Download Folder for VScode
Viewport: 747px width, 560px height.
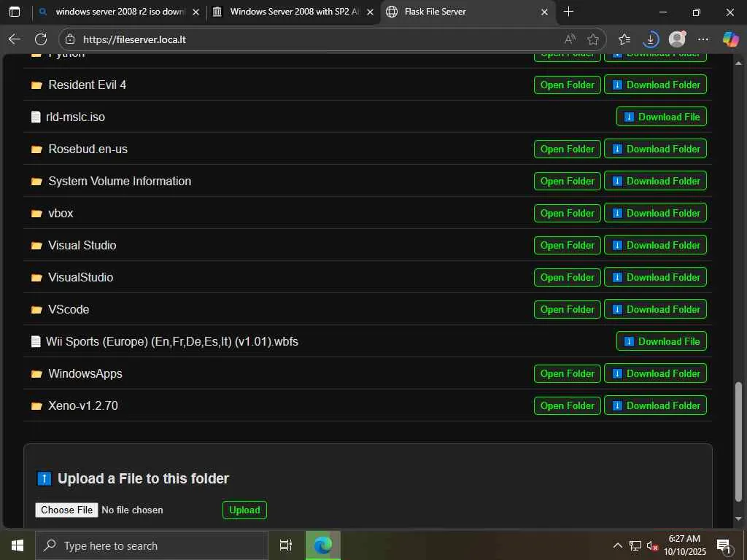(x=655, y=309)
